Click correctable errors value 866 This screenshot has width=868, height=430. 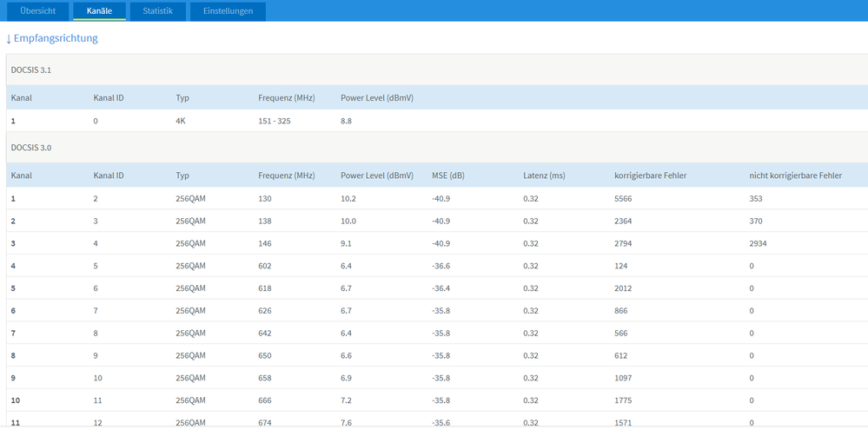[620, 311]
